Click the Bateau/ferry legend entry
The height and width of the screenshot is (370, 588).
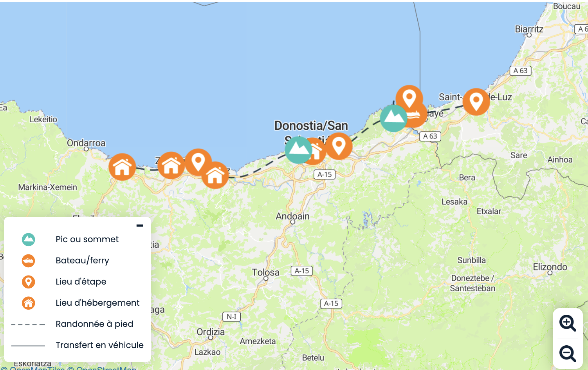[x=82, y=260]
